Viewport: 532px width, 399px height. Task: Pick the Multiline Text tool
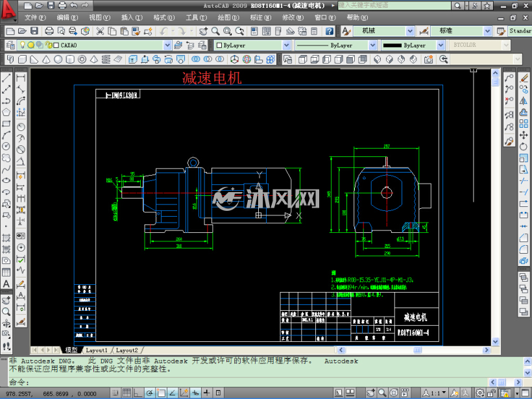pos(6,284)
